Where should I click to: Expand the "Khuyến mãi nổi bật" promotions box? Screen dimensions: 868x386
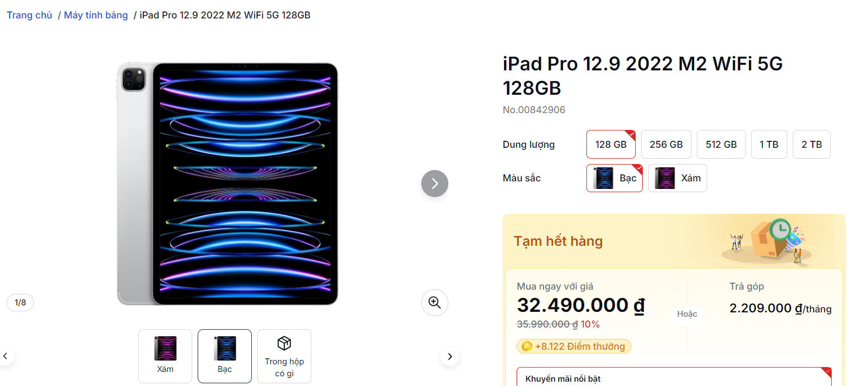[674, 378]
